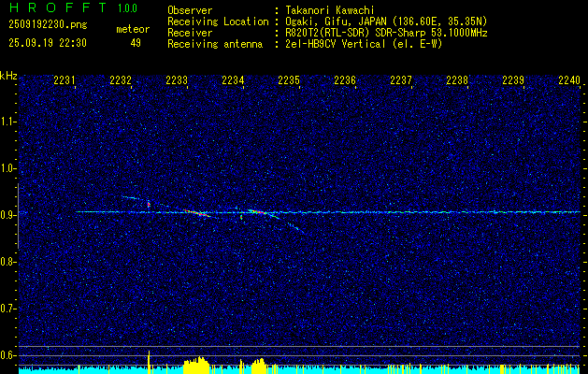This screenshot has height=374, width=588.
Task: Click the version number 1.0.0
Action: 127,8
